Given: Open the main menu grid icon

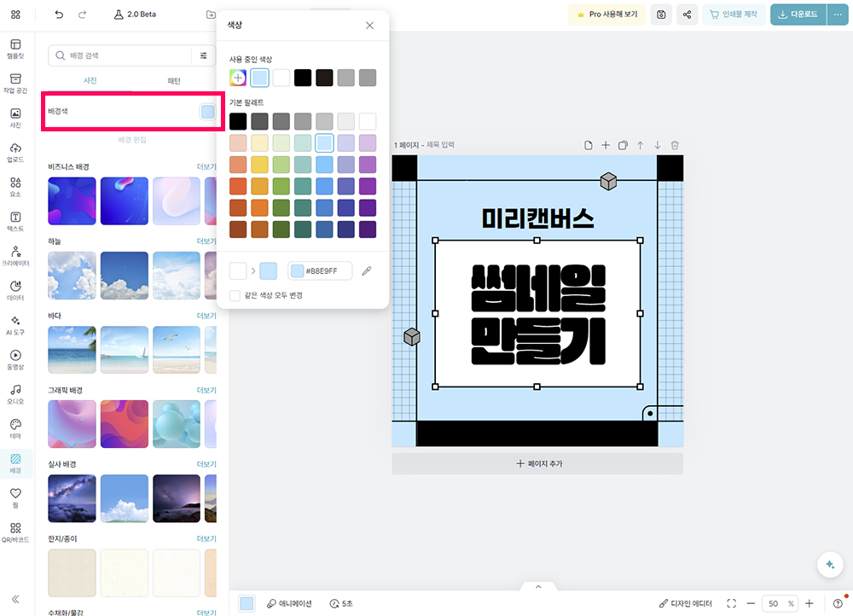Looking at the screenshot, I should coord(15,15).
